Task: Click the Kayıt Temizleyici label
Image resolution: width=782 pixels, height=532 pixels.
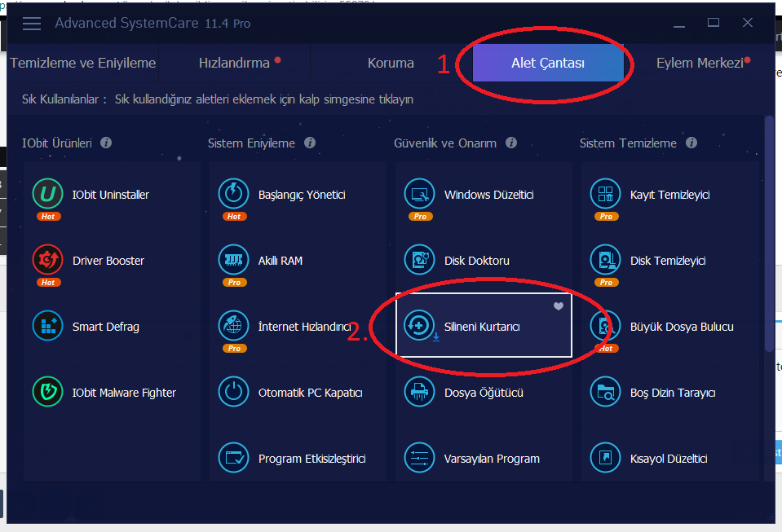Action: coord(669,195)
